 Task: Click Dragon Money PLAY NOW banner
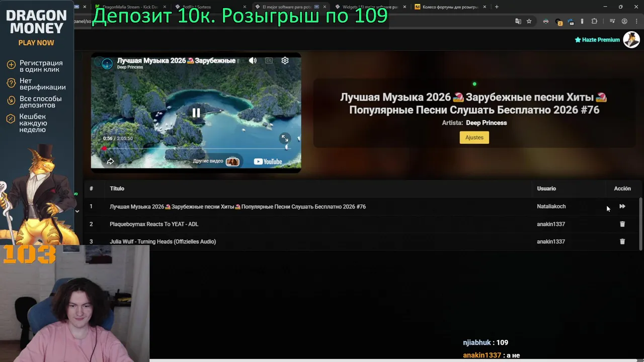coord(36,43)
